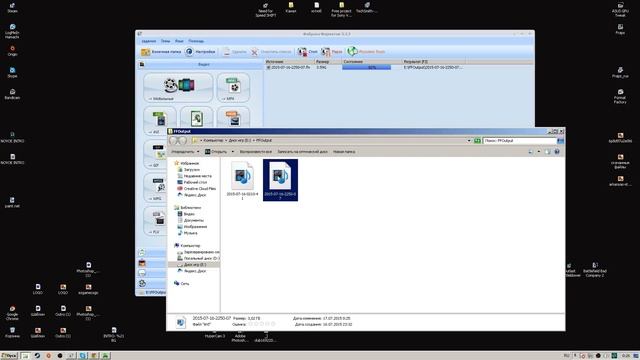
Task: Click the Size column header in task list
Action: click(328, 62)
